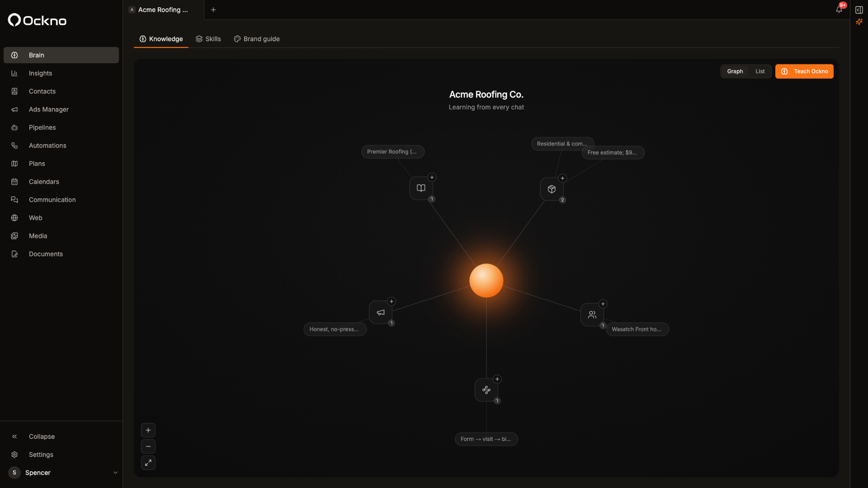The height and width of the screenshot is (488, 868).
Task: Zoom in on the graph
Action: tap(148, 430)
